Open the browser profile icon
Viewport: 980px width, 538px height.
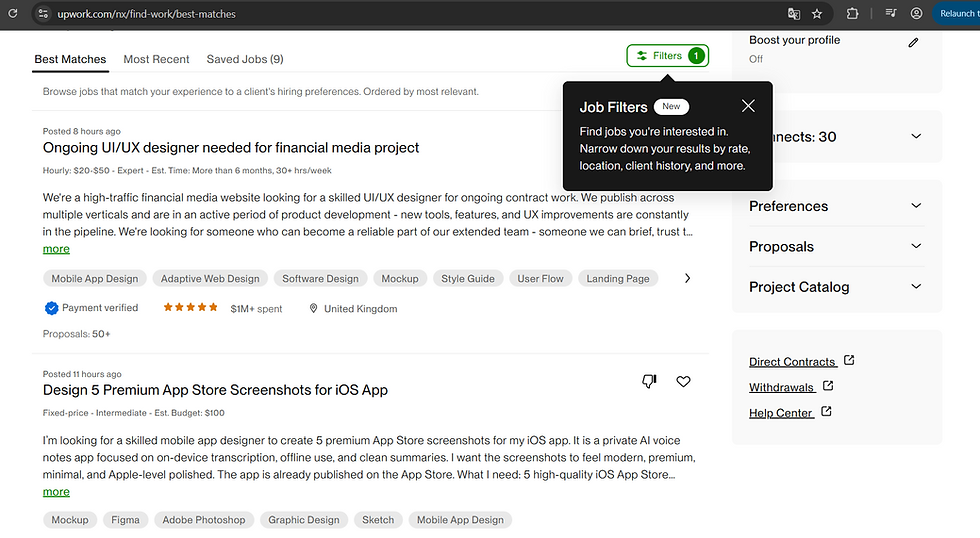point(916,14)
